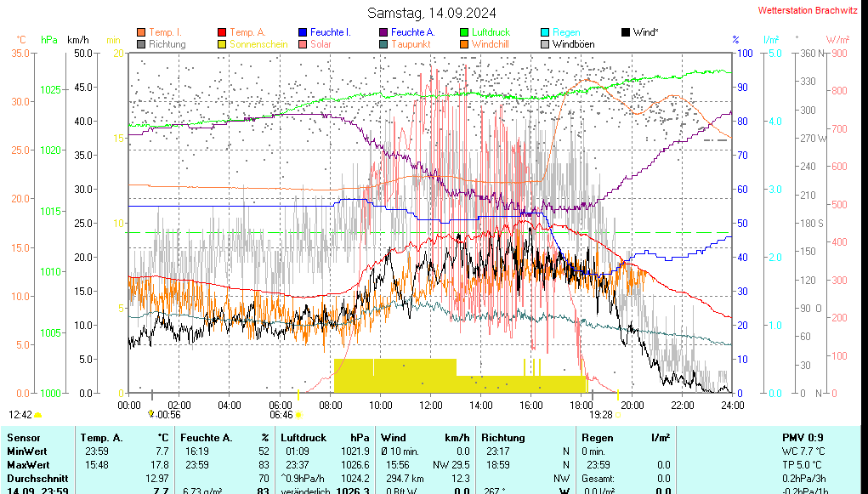Click the Richtung legend label
Viewport: 868px width, 494px height.
coord(167,43)
